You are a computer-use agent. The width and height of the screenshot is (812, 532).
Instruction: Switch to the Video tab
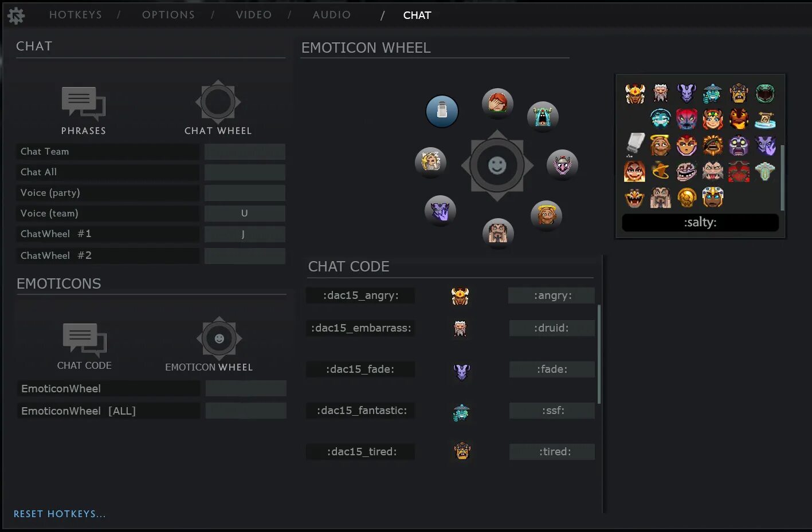254,15
